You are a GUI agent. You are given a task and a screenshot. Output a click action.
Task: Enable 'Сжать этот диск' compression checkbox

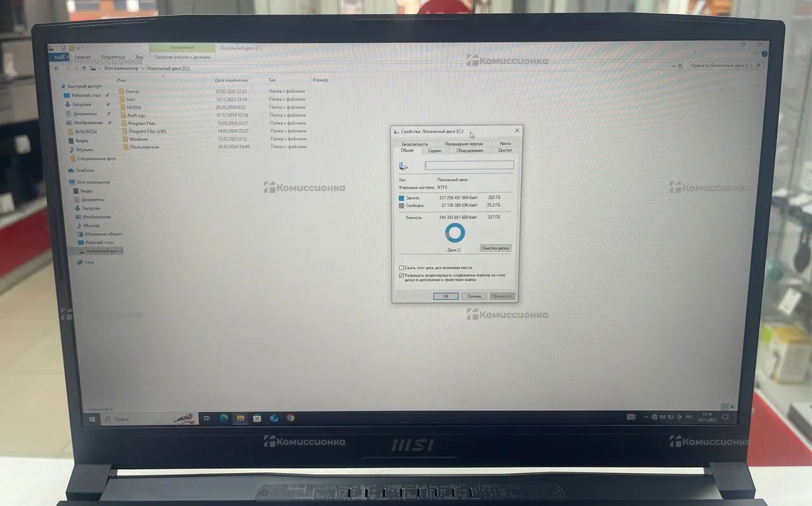click(402, 268)
